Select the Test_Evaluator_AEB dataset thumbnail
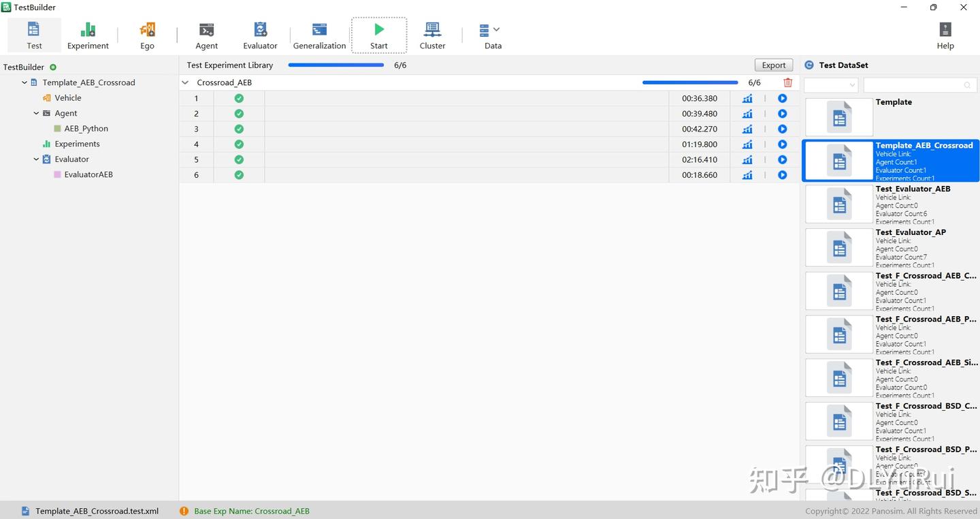 tap(839, 204)
